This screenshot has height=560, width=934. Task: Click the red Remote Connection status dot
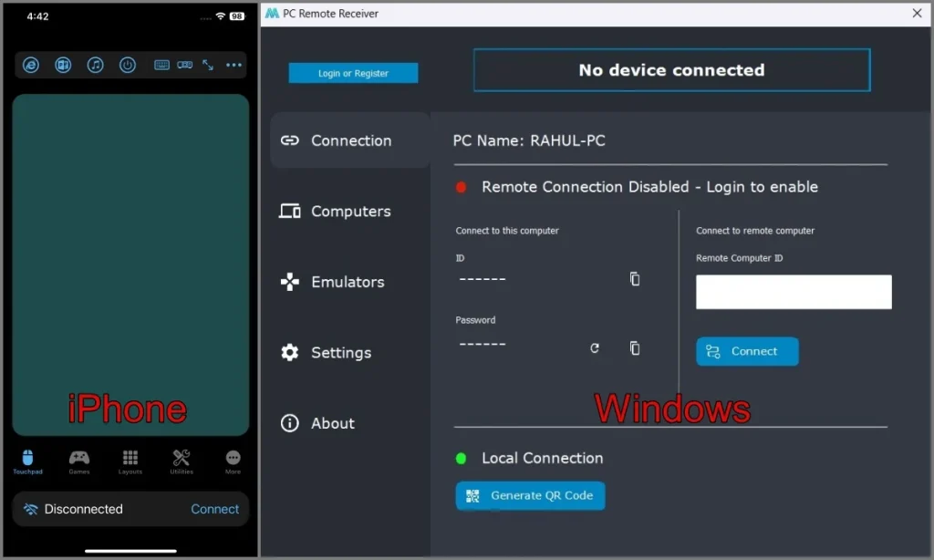(x=461, y=188)
